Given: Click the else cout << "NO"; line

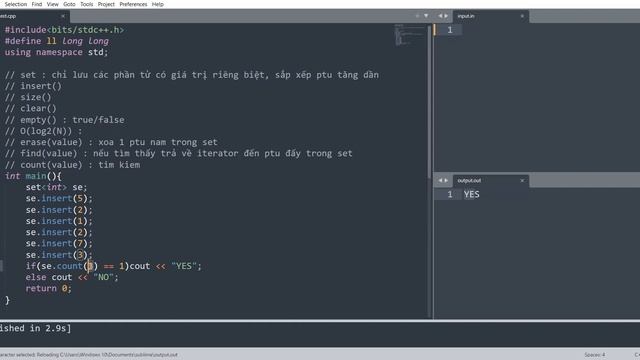Looking at the screenshot, I should tap(72, 277).
